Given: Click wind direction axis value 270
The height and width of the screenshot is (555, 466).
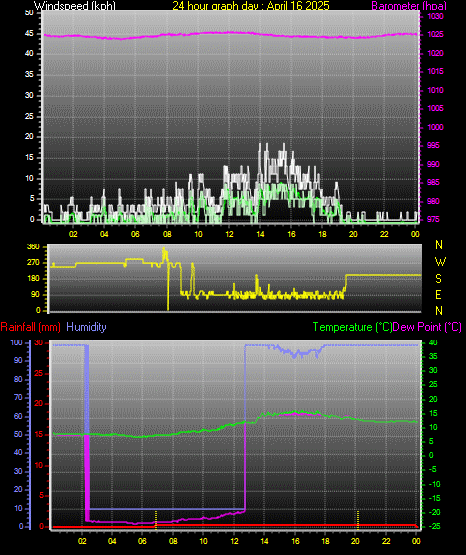Looking at the screenshot, I should tap(33, 263).
